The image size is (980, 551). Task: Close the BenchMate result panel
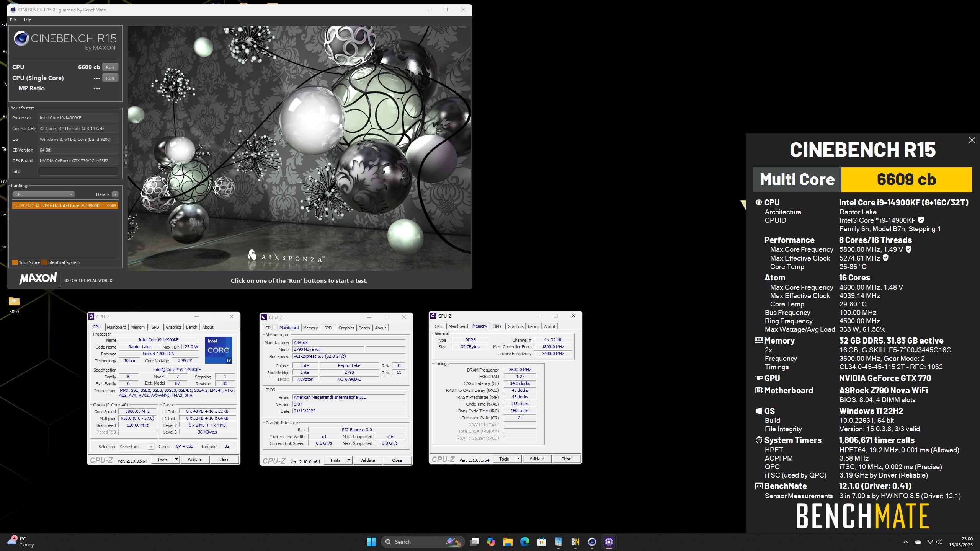[972, 140]
